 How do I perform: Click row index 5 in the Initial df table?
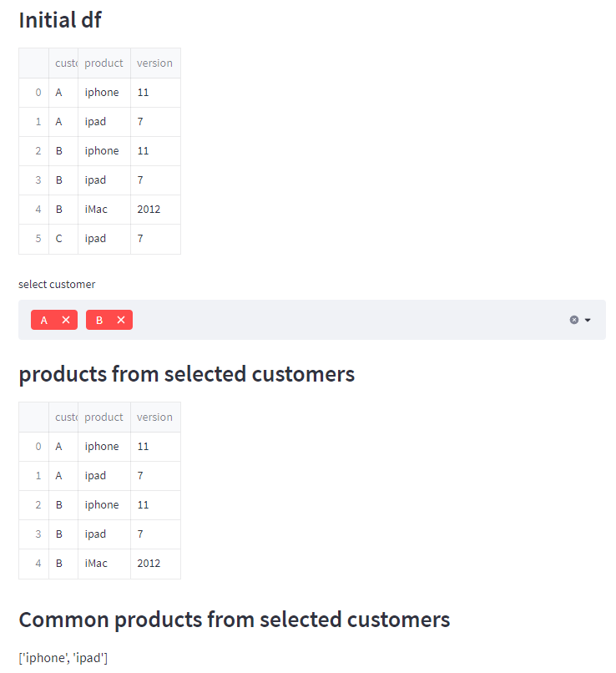(x=38, y=238)
